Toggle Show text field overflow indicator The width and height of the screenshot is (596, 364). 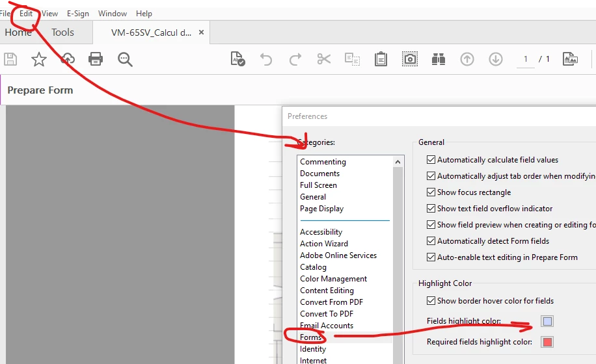[431, 209]
